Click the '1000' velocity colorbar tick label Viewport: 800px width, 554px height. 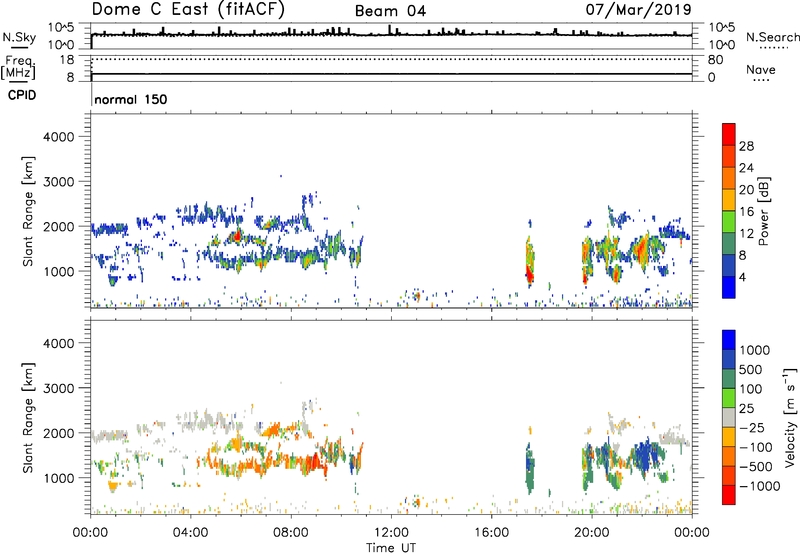click(x=755, y=350)
